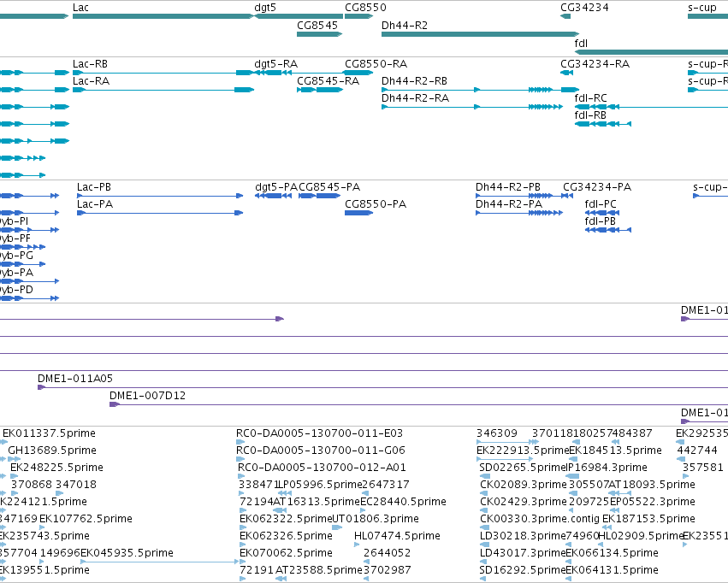Select the EK064131.5prime EST label
728x583 pixels.
(612, 570)
